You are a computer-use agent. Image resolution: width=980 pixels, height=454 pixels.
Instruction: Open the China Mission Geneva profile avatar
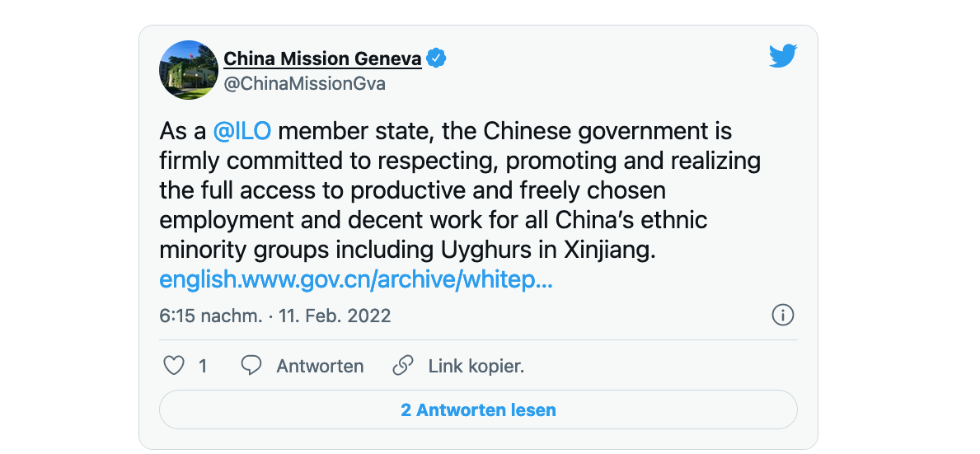coord(188,69)
